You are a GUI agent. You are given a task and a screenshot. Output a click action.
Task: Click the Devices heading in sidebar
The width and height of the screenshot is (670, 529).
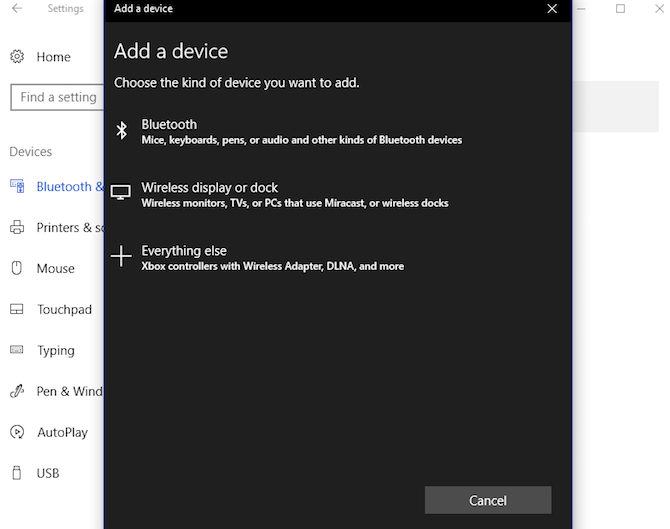[31, 152]
